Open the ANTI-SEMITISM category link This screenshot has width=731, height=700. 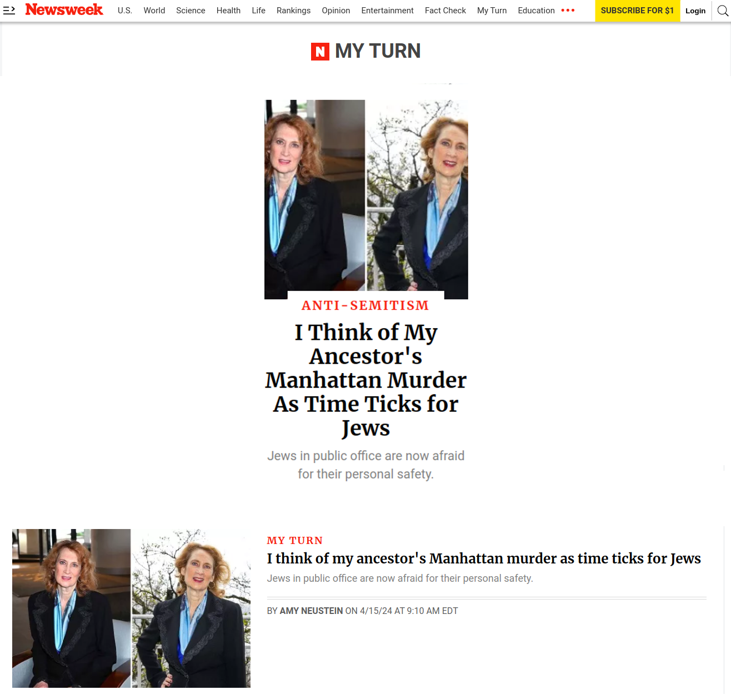[365, 305]
